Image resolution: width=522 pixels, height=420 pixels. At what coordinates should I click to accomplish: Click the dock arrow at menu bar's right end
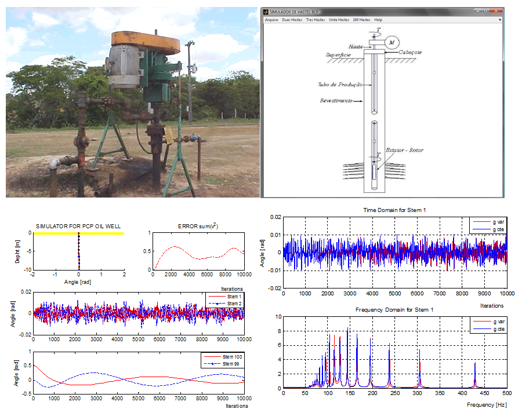point(499,20)
